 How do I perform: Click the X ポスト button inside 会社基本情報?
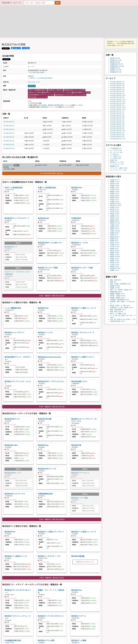click(7, 59)
